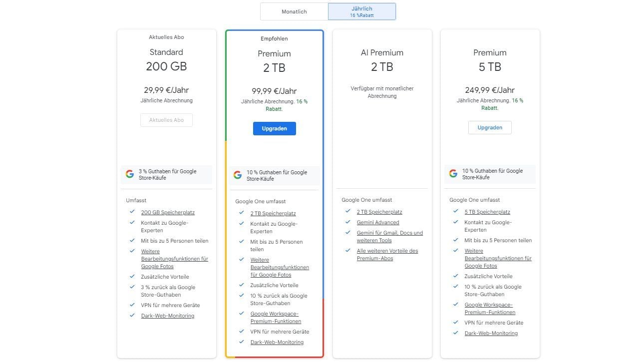Open Dark-Web-Monitoring link in 5 TB plan
Screen dimensions: 644x364
(x=491, y=333)
